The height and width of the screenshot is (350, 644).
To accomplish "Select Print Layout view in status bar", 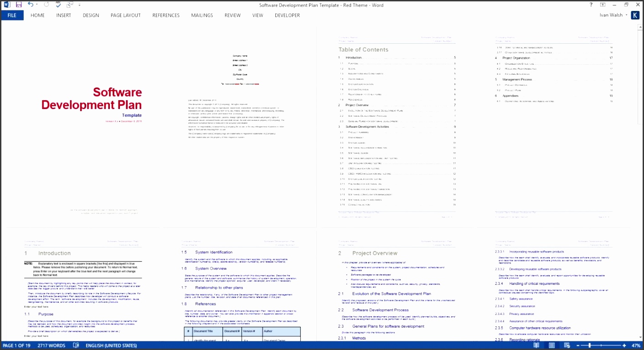I will click(x=551, y=345).
